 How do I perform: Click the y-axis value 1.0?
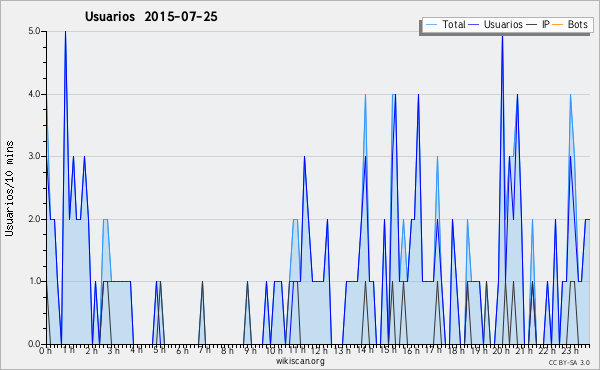coord(34,281)
